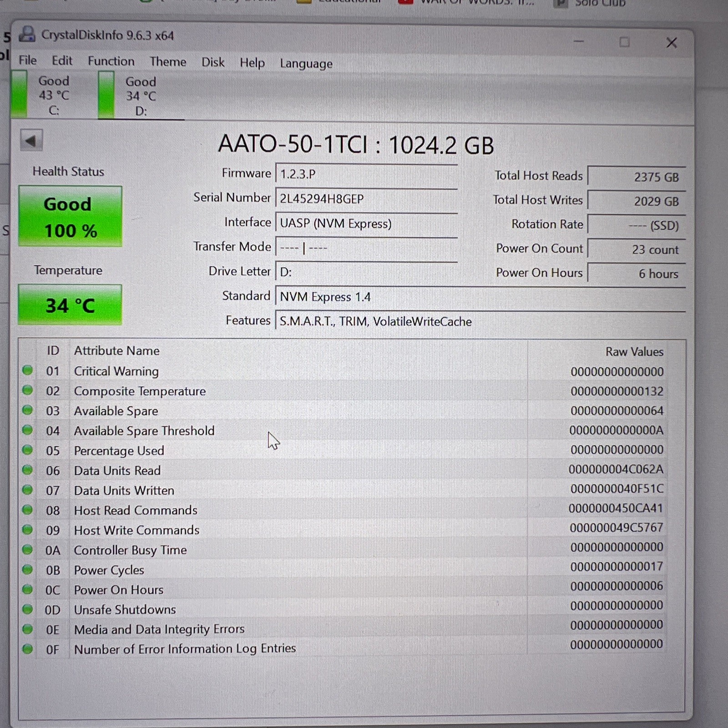728x728 pixels.
Task: Click Total Host Reads value 2375 GB
Action: click(637, 177)
